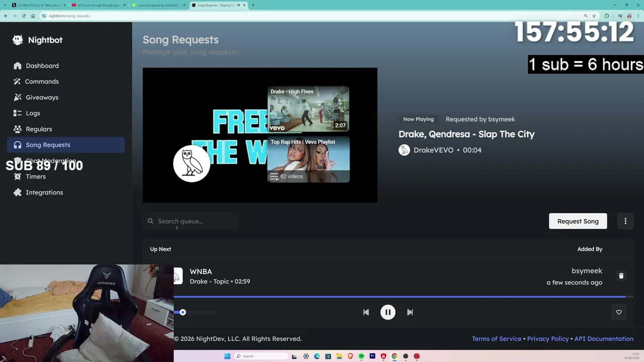This screenshot has width=644, height=362.
Task: Click the Timers stopwatch icon
Action: 18,176
